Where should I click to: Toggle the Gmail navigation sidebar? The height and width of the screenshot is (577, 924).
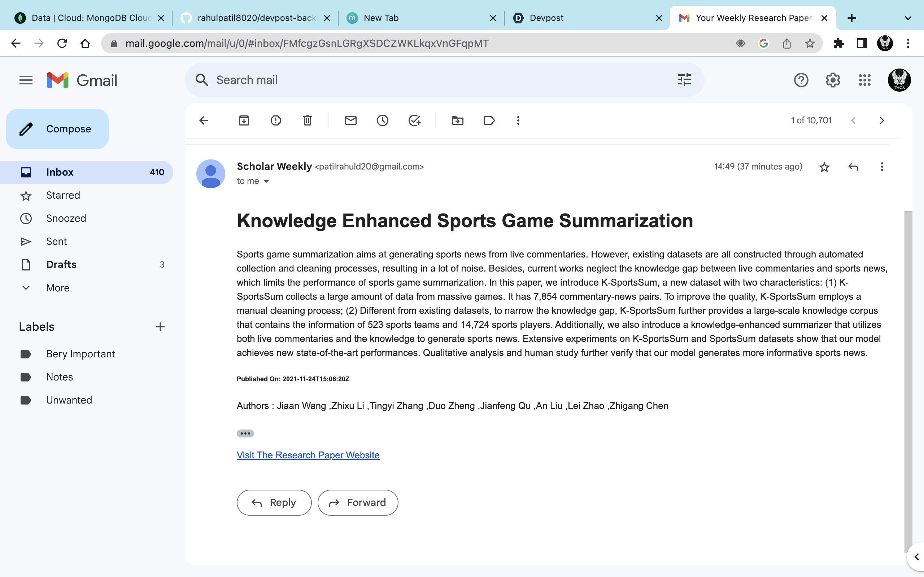click(26, 80)
